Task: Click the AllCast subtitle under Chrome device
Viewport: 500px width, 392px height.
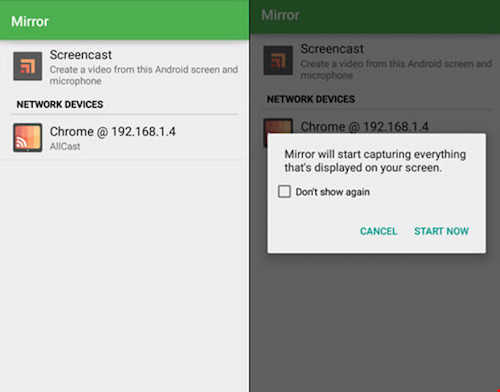Action: 65,146
